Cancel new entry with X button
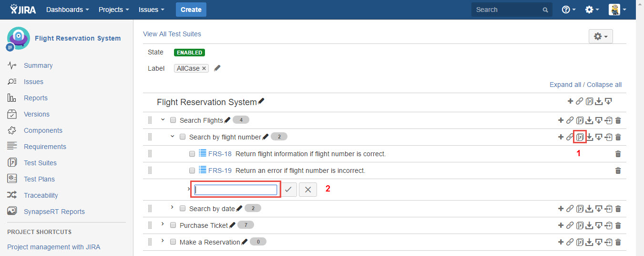This screenshot has height=256, width=644. point(308,190)
